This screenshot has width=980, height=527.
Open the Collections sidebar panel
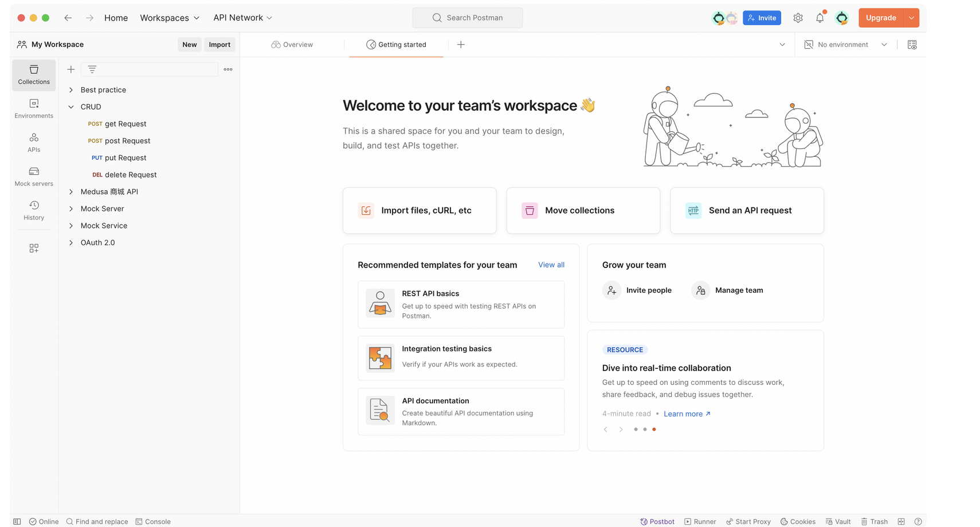coord(34,75)
